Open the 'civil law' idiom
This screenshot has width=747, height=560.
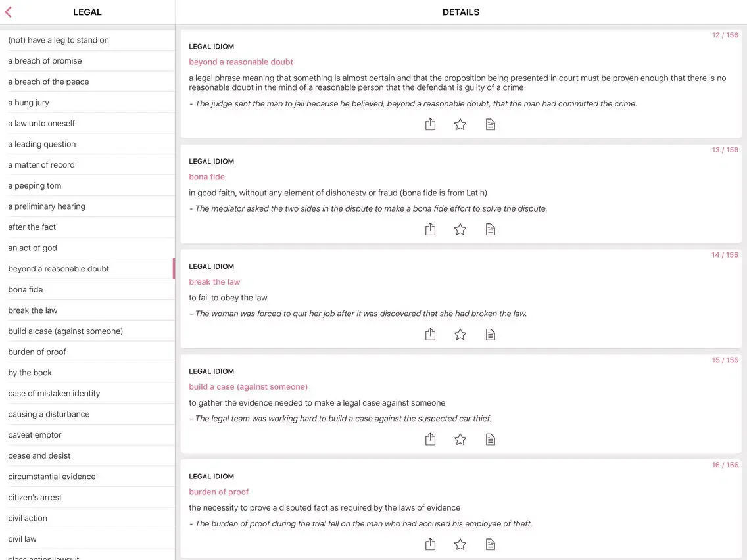87,539
